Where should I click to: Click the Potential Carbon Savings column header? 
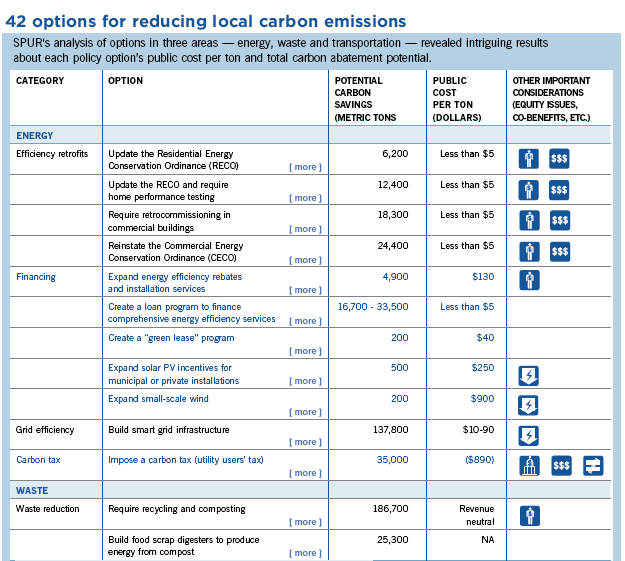365,99
